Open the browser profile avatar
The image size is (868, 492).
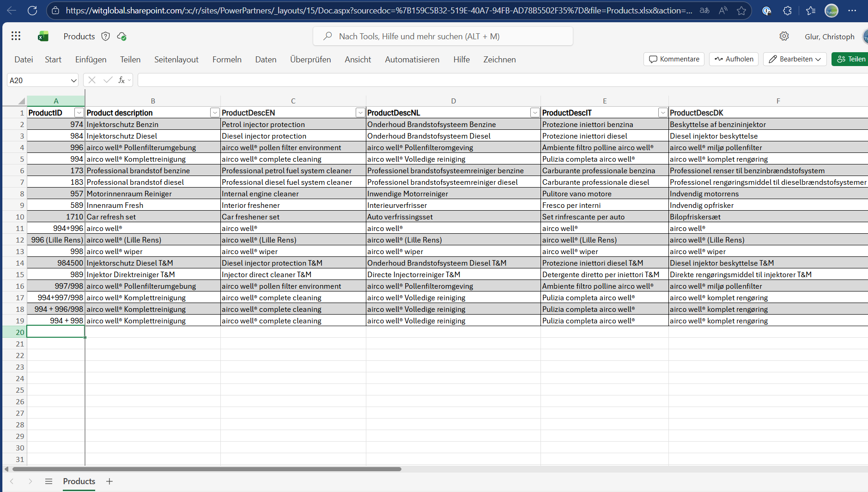pyautogui.click(x=832, y=10)
